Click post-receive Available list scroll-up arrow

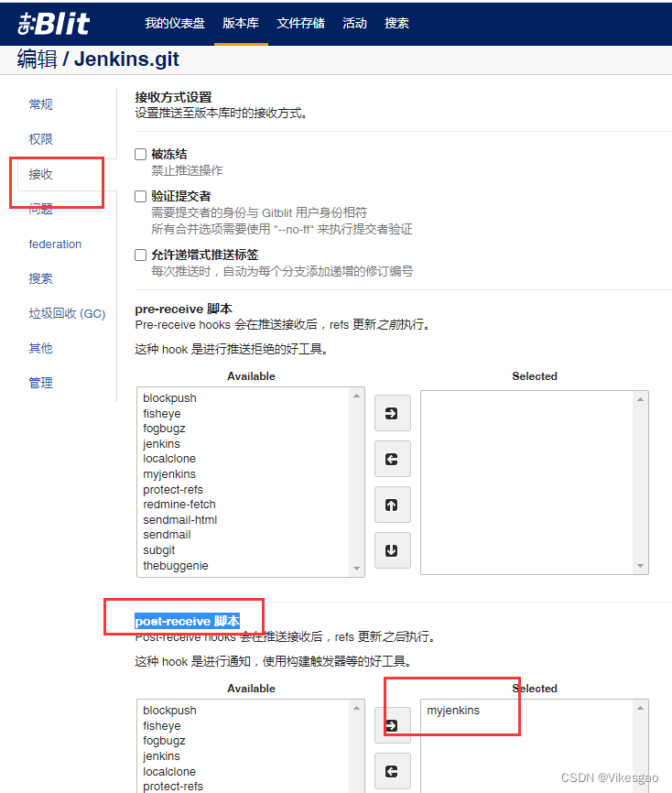point(356,708)
